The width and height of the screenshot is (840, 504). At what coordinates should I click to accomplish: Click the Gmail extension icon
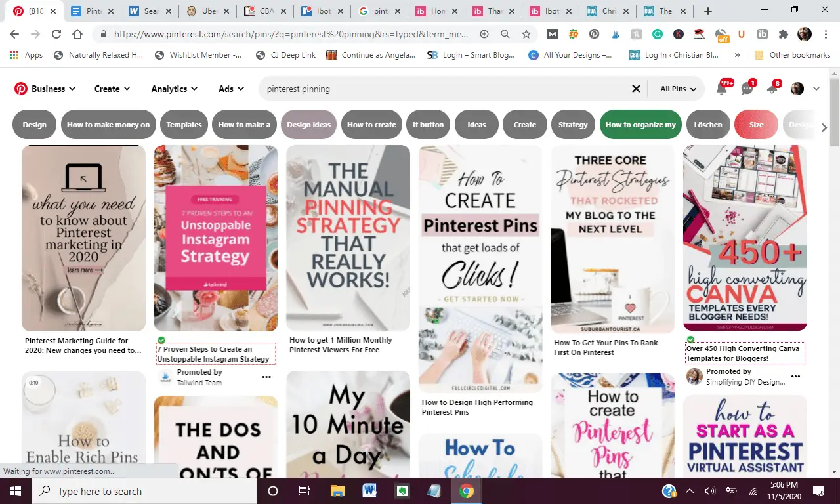553,35
